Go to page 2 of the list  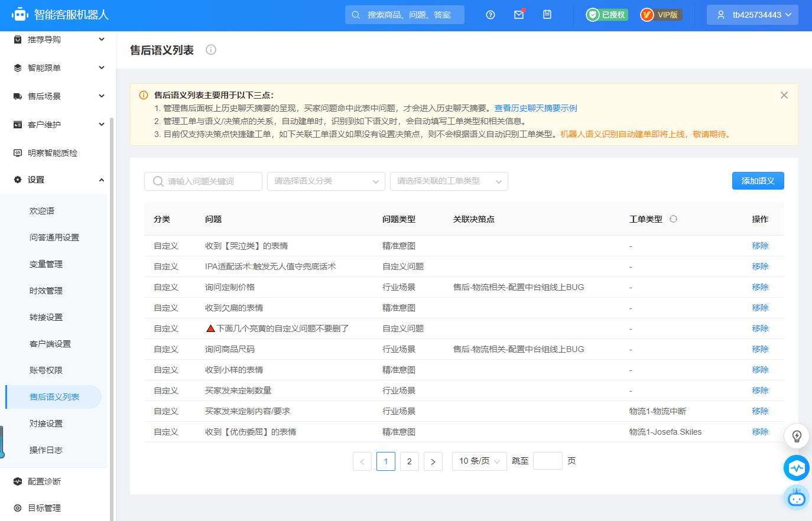[410, 461]
